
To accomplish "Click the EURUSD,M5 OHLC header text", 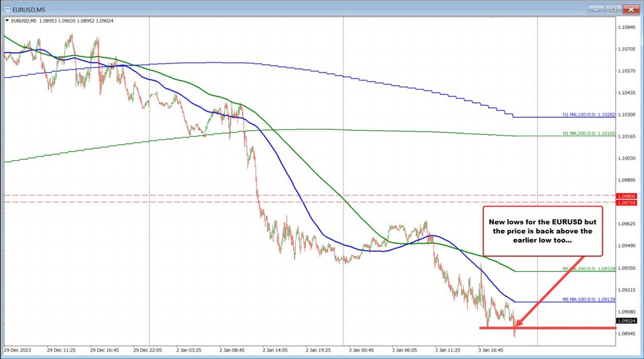I will [63, 20].
